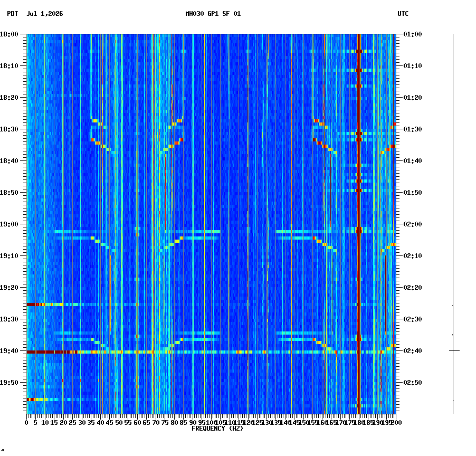Click the 18:20 time label
Viewport: 476px width, 456px height.
pyautogui.click(x=9, y=98)
